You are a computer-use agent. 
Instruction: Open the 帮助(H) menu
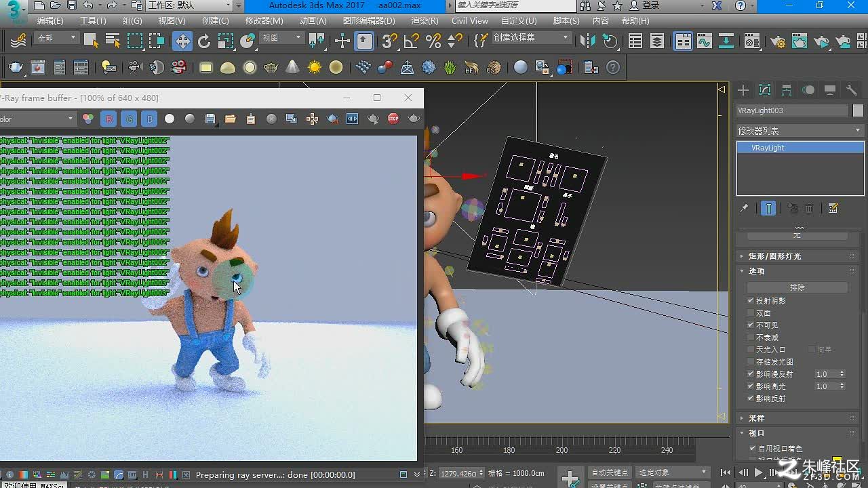635,21
